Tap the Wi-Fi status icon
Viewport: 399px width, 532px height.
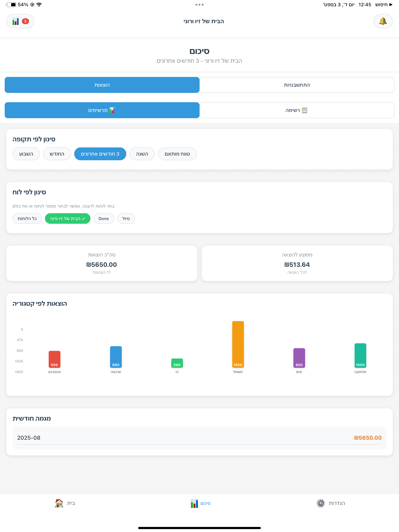39,4
